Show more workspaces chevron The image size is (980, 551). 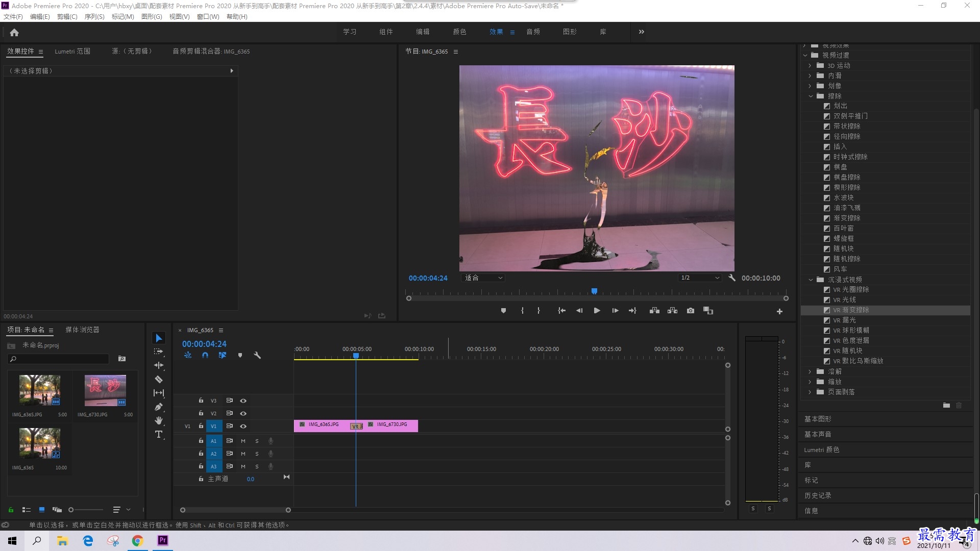pyautogui.click(x=641, y=32)
